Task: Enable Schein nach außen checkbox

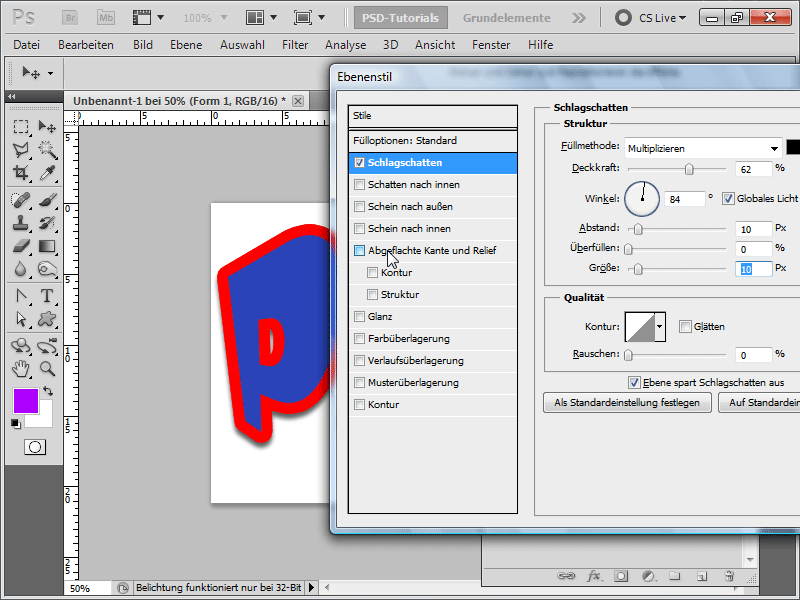Action: coord(359,207)
